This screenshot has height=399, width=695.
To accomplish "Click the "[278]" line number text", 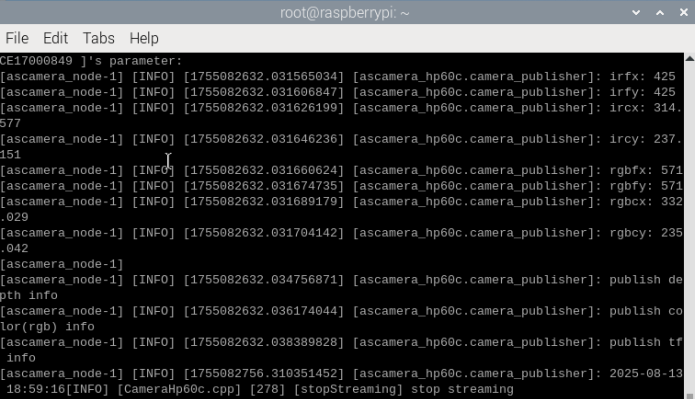I will pos(267,389).
